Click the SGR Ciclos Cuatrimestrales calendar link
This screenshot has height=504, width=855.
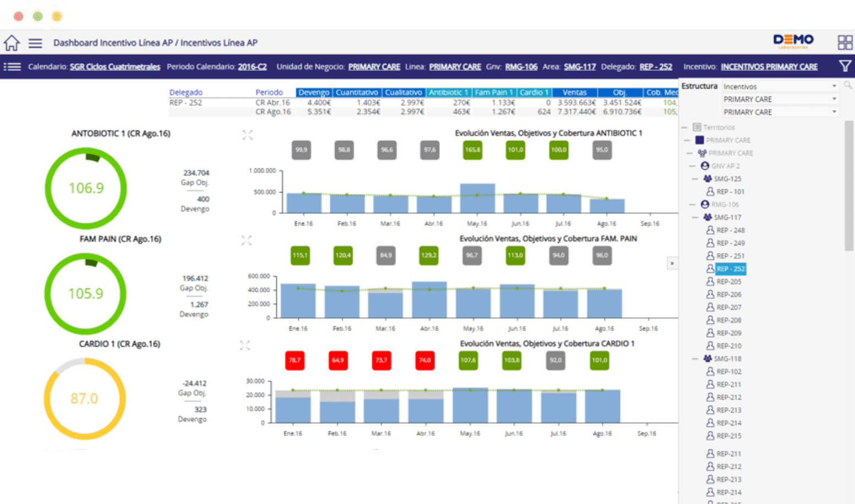(115, 67)
